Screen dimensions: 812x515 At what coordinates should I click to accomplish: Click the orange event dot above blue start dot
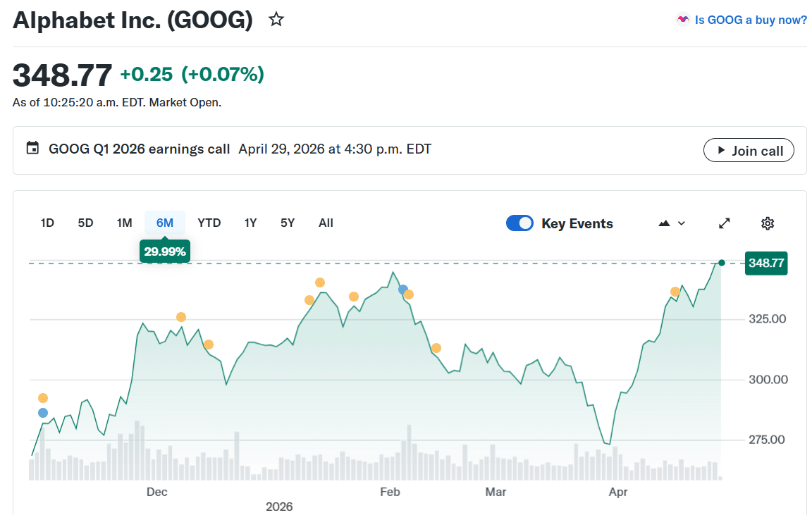[x=43, y=398]
